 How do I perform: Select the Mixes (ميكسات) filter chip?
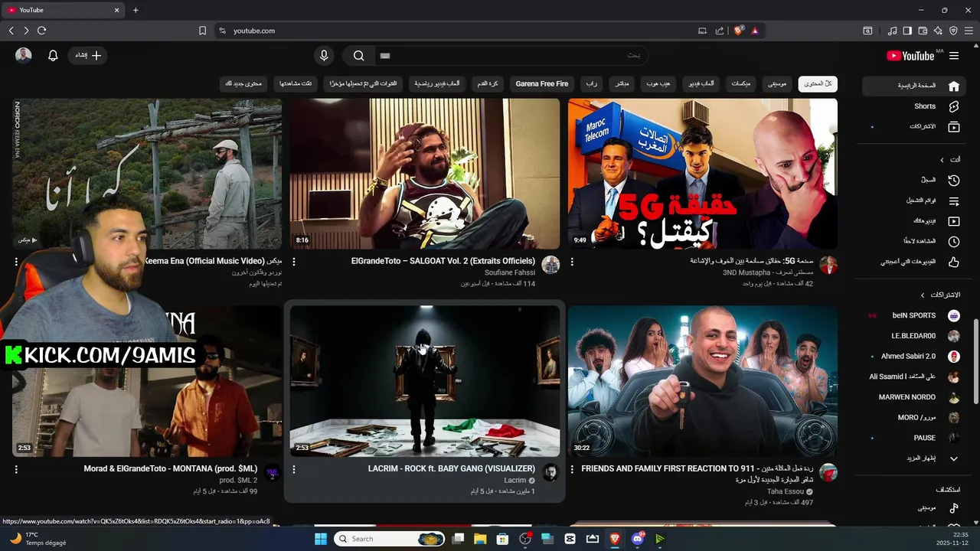pos(740,83)
